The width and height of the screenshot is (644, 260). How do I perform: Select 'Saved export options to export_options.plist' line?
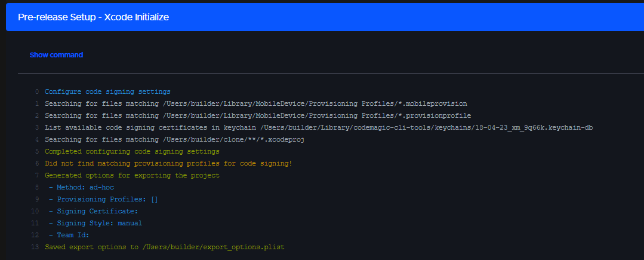pos(164,247)
